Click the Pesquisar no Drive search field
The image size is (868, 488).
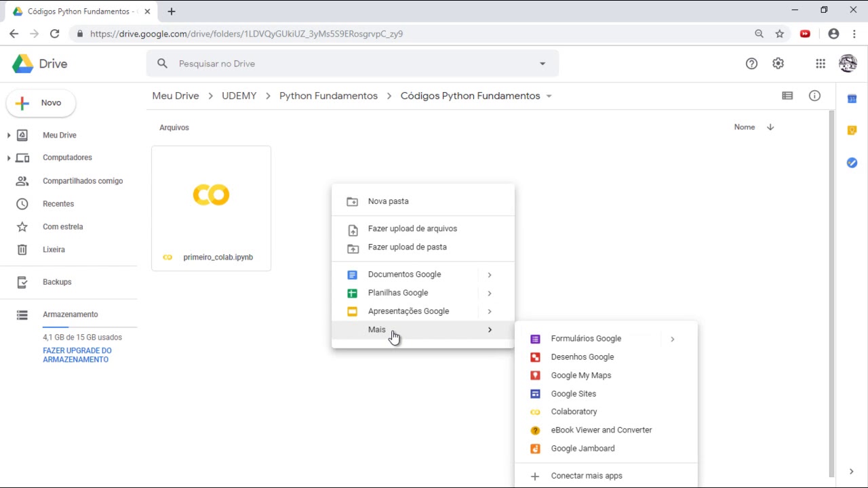coord(339,64)
